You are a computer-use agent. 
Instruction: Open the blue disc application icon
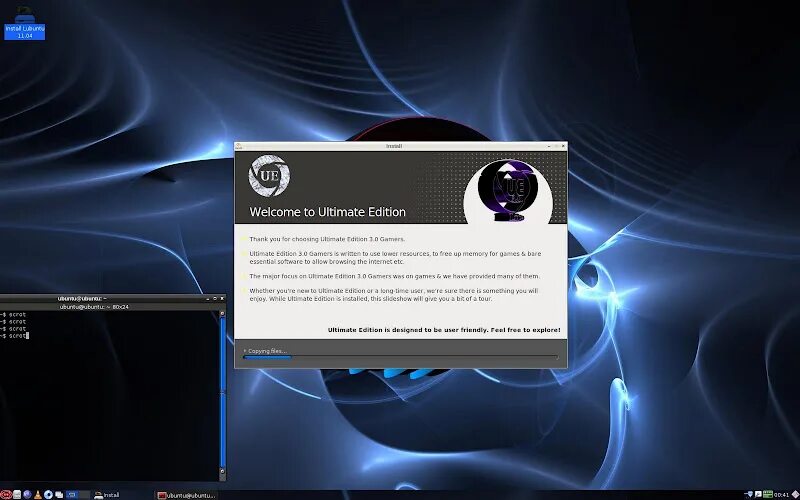48,494
